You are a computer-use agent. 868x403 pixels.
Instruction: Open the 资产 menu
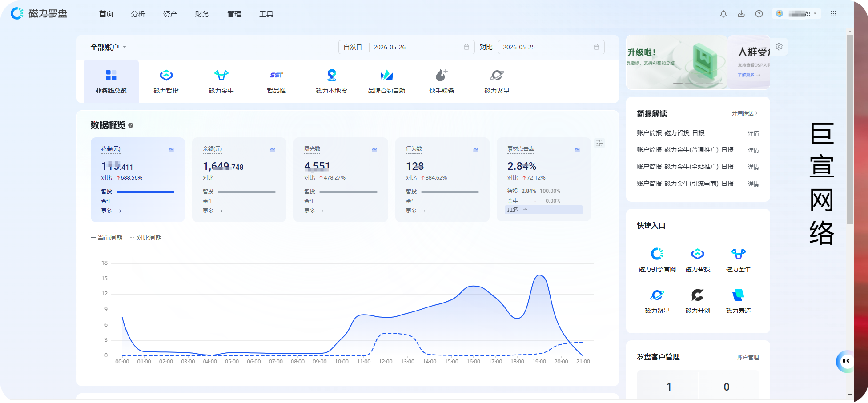coord(170,14)
